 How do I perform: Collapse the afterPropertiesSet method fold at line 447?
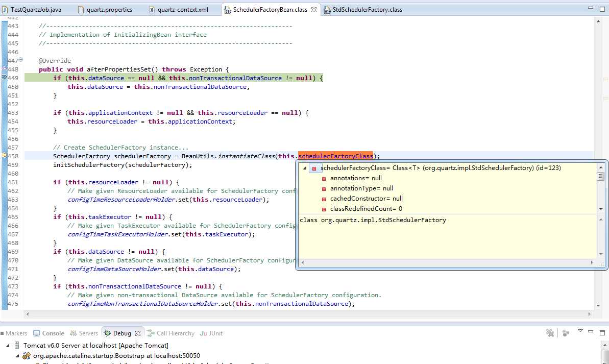[21, 60]
